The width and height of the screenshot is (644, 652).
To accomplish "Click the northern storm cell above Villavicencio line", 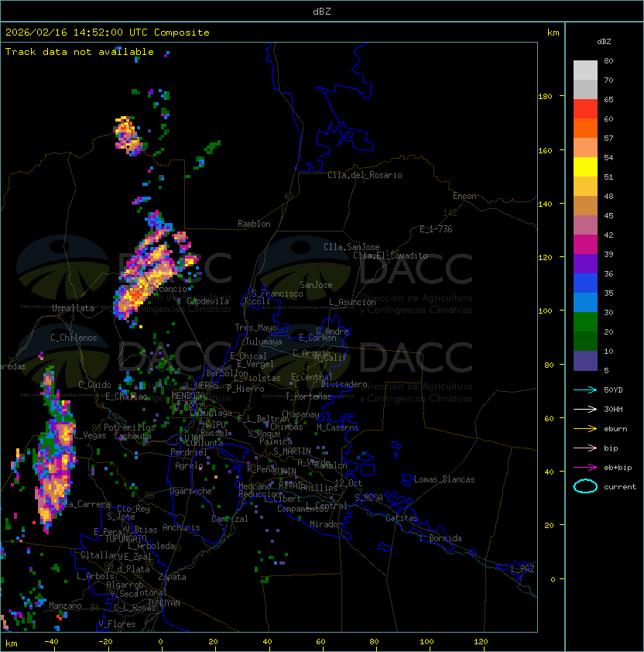I will click(x=128, y=136).
